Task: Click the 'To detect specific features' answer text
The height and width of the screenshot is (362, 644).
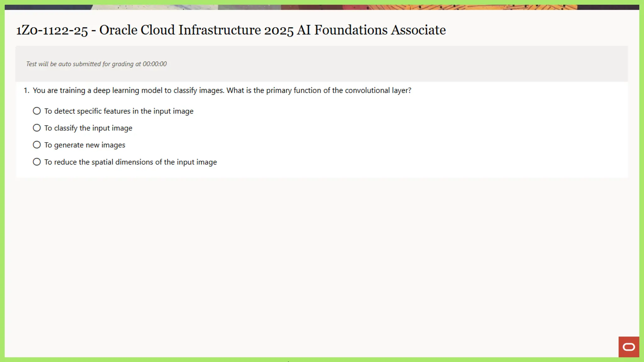Action: coord(119,111)
